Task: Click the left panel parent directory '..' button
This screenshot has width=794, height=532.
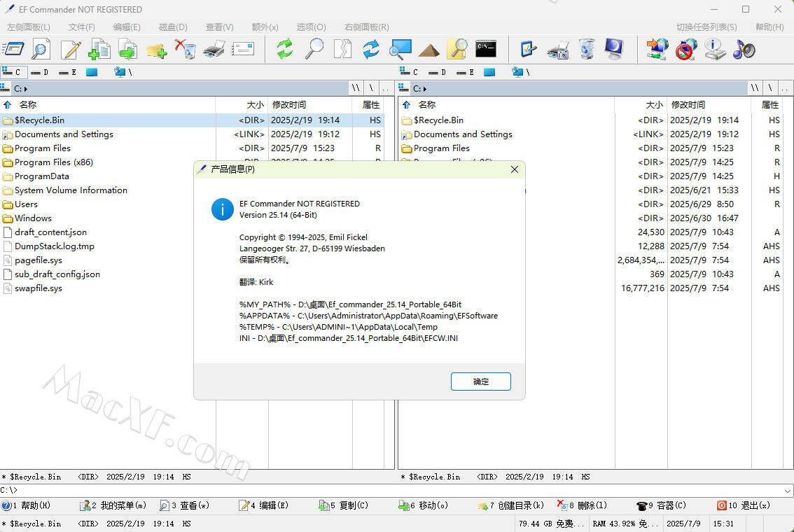Action: pos(387,88)
